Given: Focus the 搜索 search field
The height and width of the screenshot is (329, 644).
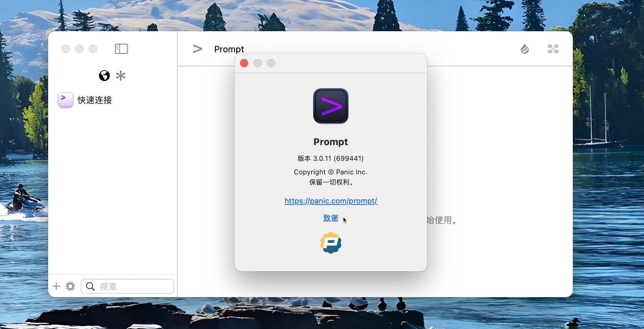Looking at the screenshot, I should (127, 286).
